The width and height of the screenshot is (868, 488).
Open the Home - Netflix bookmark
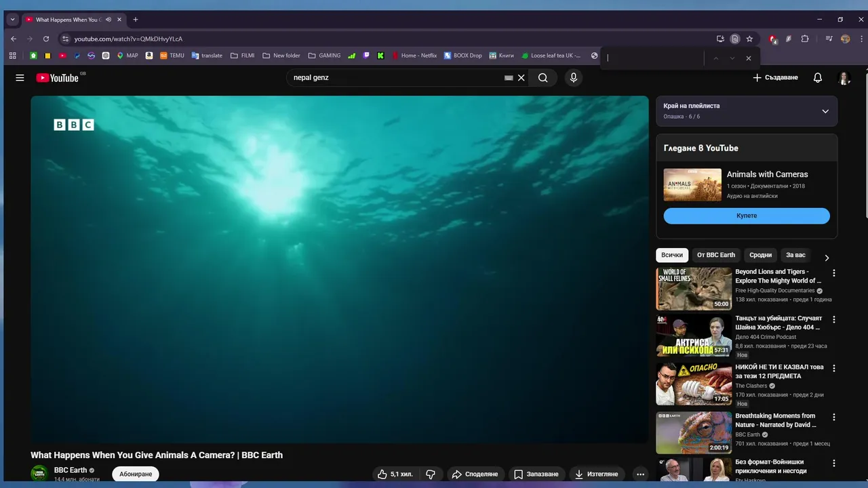pos(414,56)
